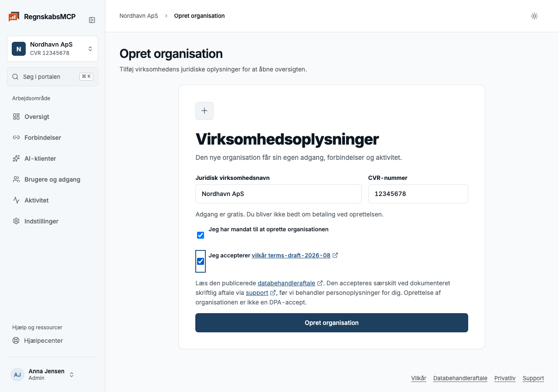
Task: Go to Forbindelser
Action: coord(52,138)
